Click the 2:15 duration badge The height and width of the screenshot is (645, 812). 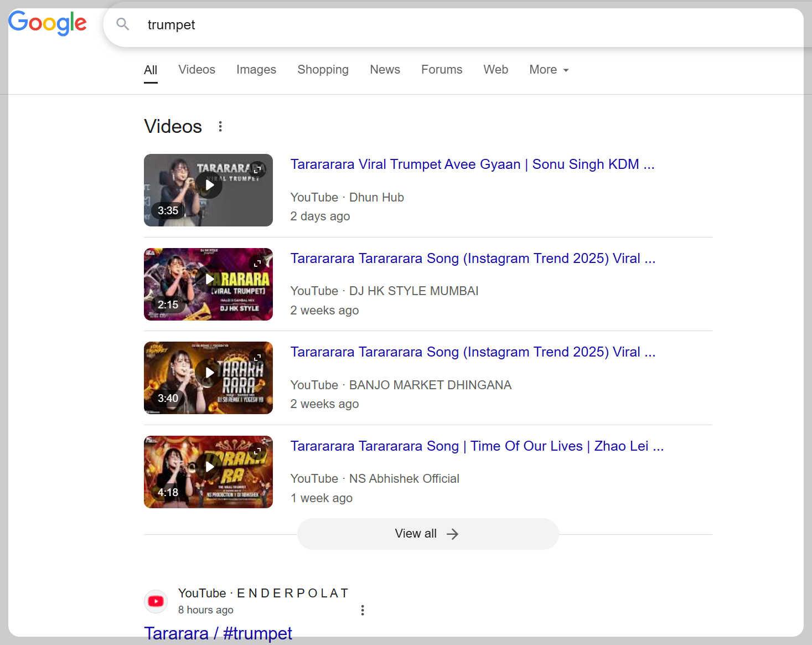[x=168, y=305]
